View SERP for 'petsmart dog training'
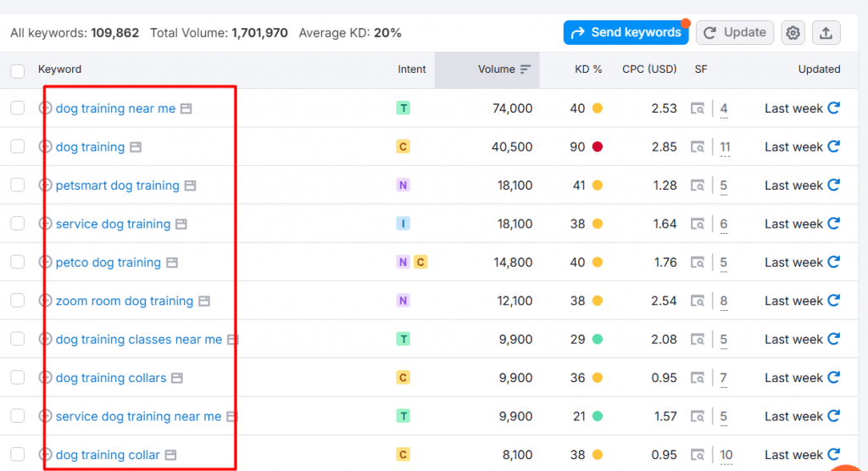 point(698,186)
